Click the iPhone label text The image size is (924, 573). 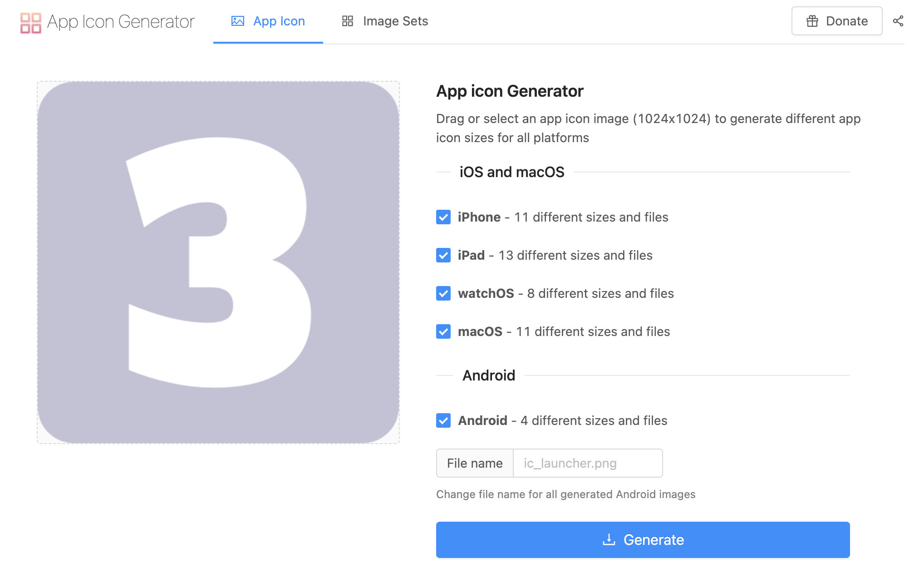point(479,217)
